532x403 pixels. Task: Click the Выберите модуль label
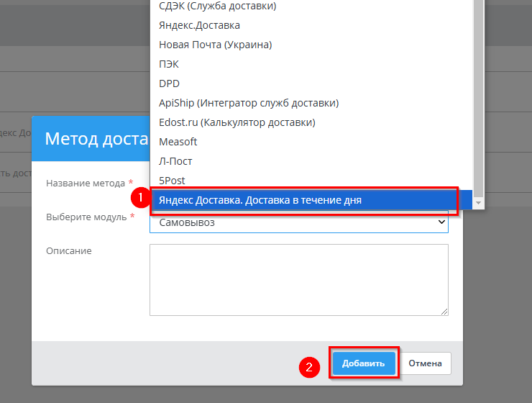(x=86, y=217)
